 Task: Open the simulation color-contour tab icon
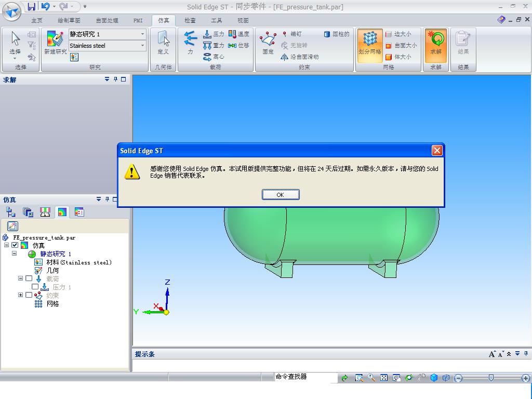(x=62, y=212)
